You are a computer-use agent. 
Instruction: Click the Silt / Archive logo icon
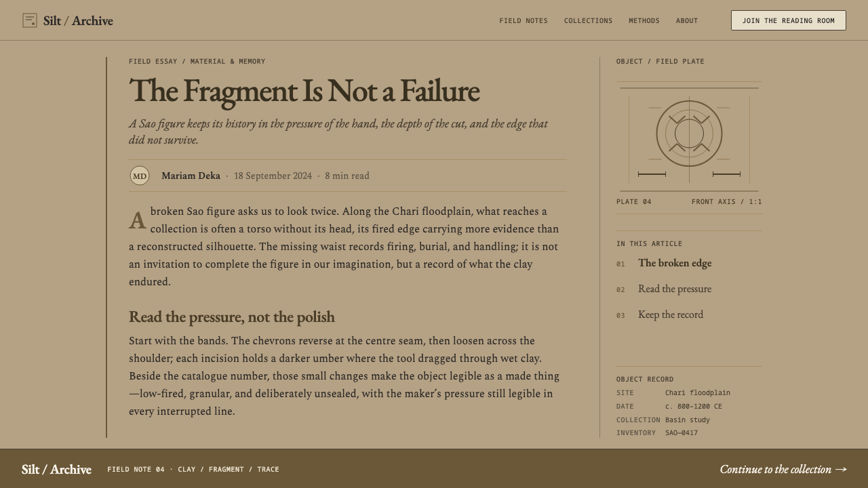[30, 20]
